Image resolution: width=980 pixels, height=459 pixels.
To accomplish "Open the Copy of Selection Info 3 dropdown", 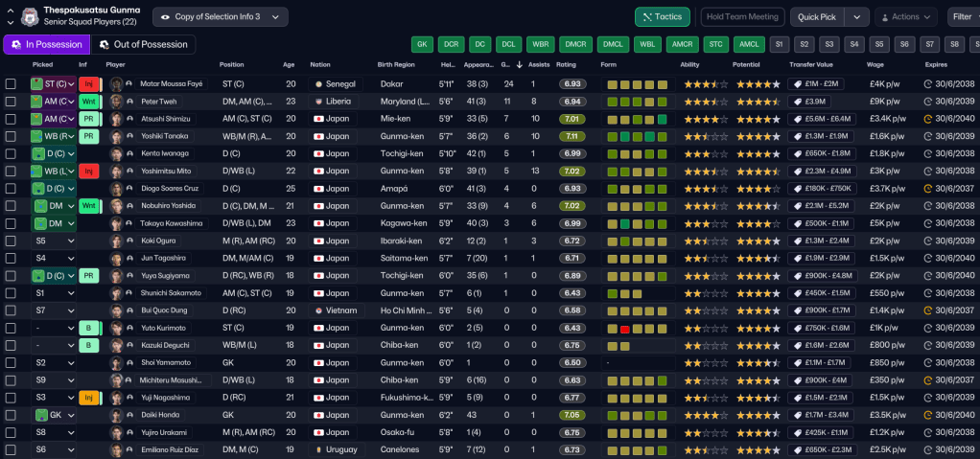I will [x=220, y=17].
